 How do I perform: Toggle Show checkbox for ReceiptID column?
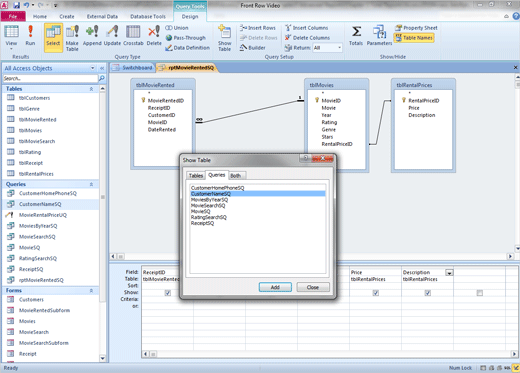(168, 293)
